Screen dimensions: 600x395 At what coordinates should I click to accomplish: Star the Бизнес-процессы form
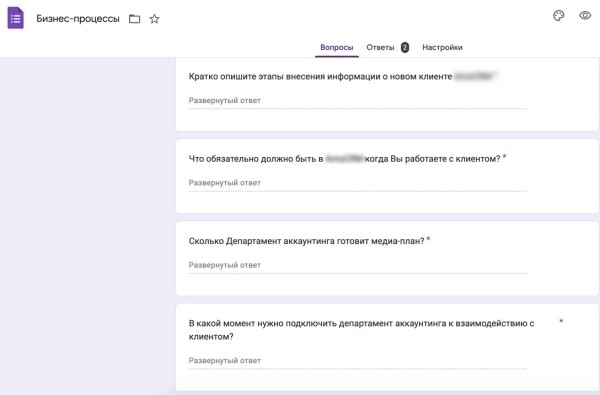[x=154, y=19]
